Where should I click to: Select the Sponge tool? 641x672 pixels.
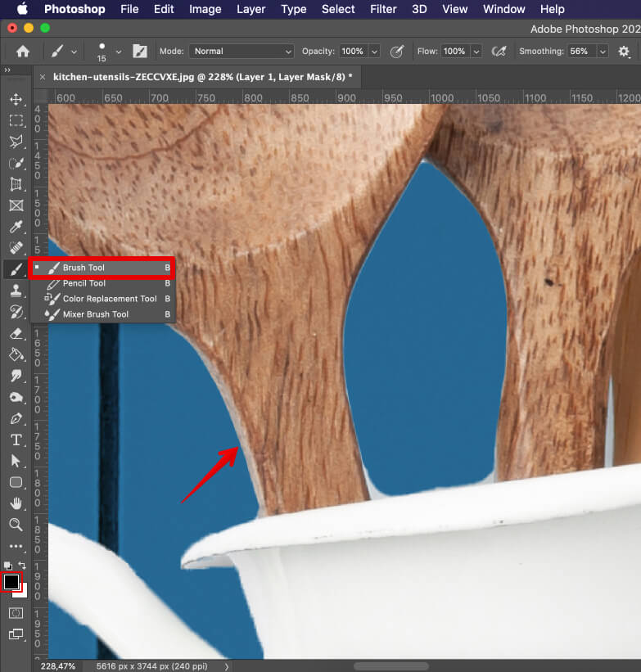16,397
